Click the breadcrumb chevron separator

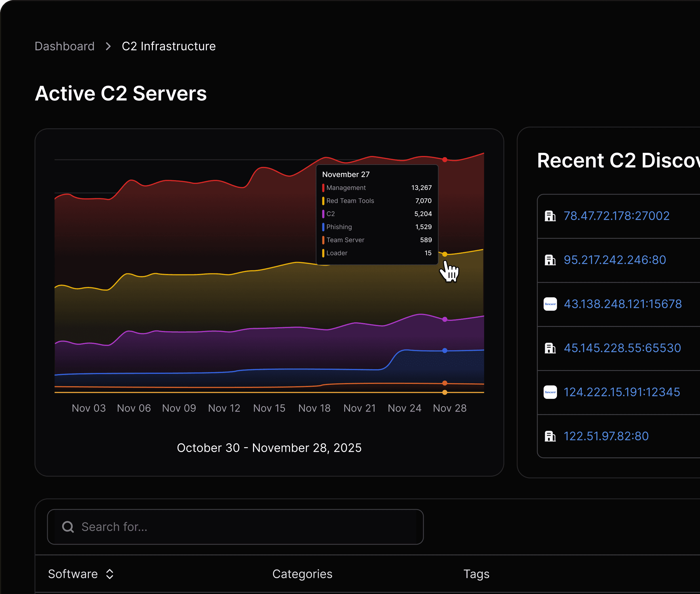click(108, 46)
